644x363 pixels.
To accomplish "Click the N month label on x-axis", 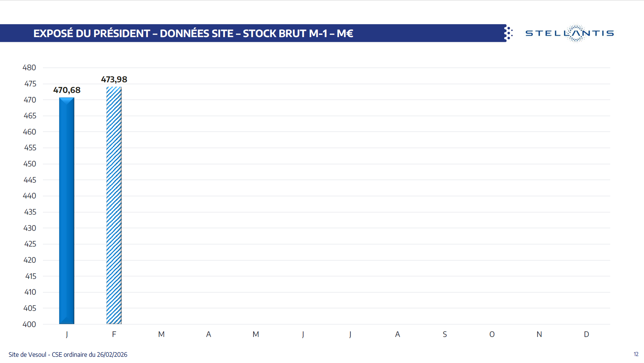I will pos(539,334).
